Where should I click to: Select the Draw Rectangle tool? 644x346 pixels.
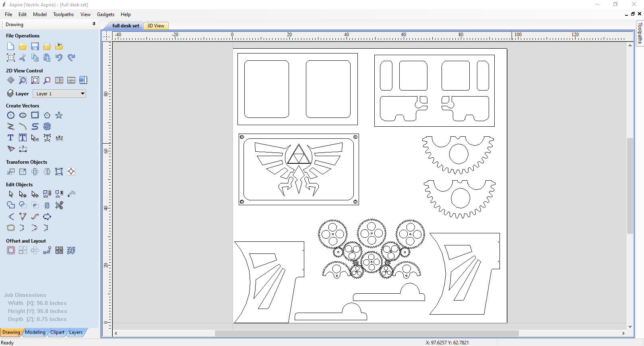pos(35,115)
